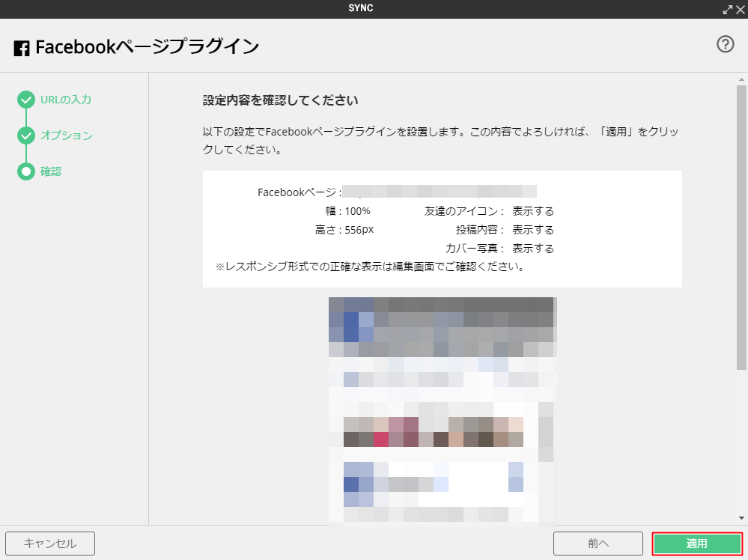Click the Facebook page preview thumbnail
Image resolution: width=748 pixels, height=560 pixels.
point(443,411)
